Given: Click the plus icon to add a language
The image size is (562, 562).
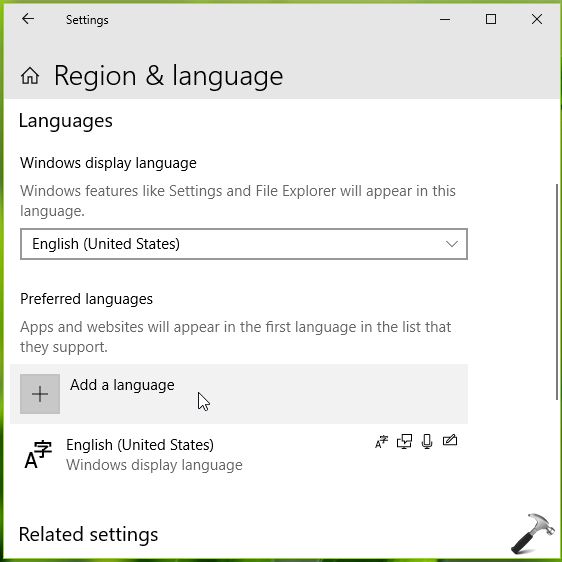Looking at the screenshot, I should (40, 394).
